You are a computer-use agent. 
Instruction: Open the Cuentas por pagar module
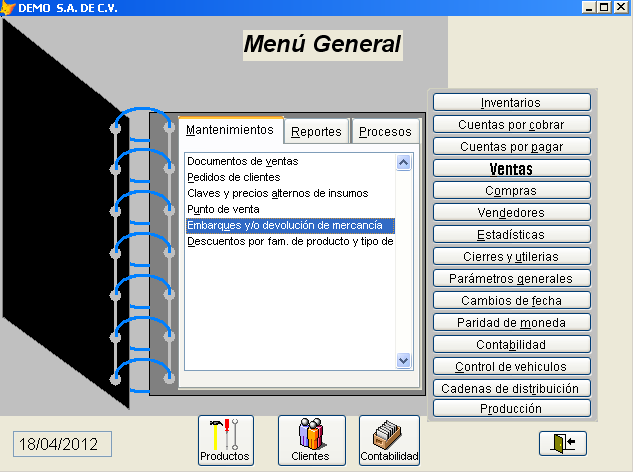512,146
